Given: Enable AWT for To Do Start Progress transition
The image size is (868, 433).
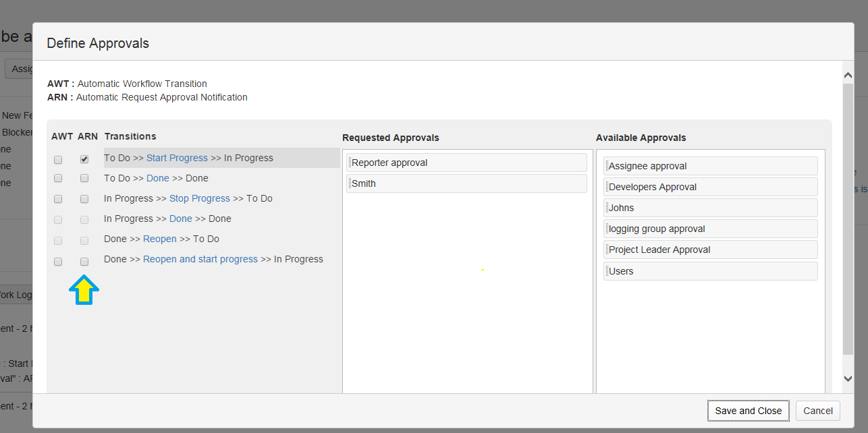Looking at the screenshot, I should click(58, 160).
